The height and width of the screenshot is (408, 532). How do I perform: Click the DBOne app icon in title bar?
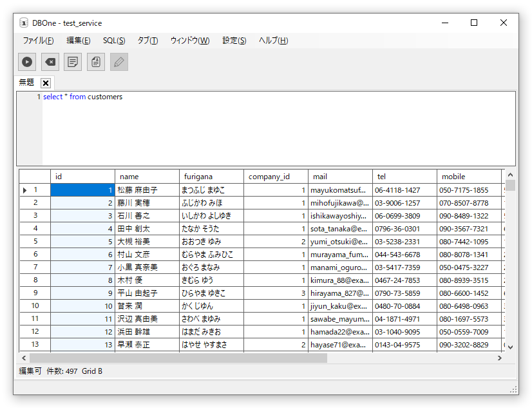pyautogui.click(x=24, y=23)
